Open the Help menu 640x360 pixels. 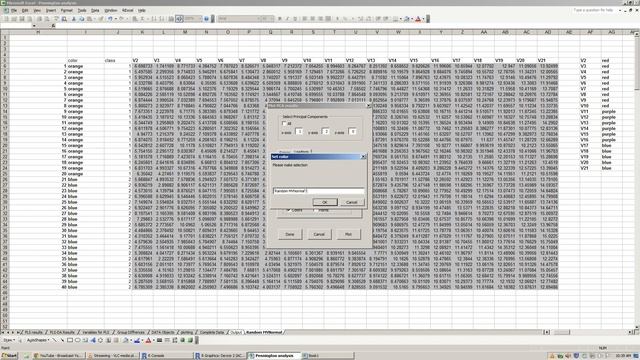142,10
